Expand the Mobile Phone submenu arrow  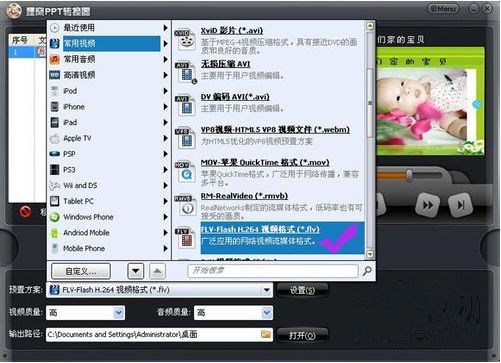165,248
